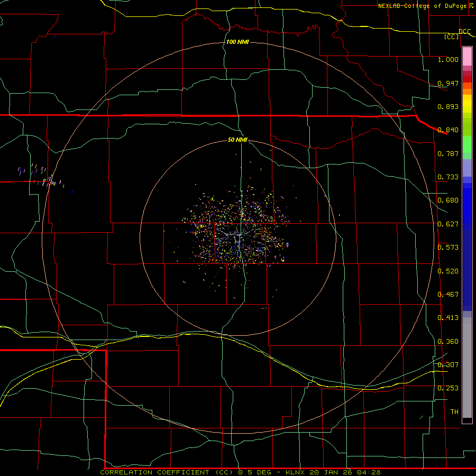The height and width of the screenshot is (476, 476).
Task: Select the 0.573 legend value
Action: tap(448, 248)
